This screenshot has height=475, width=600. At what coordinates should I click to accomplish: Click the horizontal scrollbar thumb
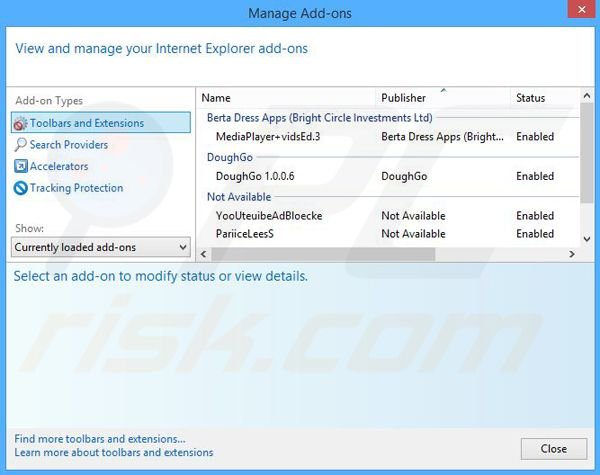pyautogui.click(x=323, y=254)
